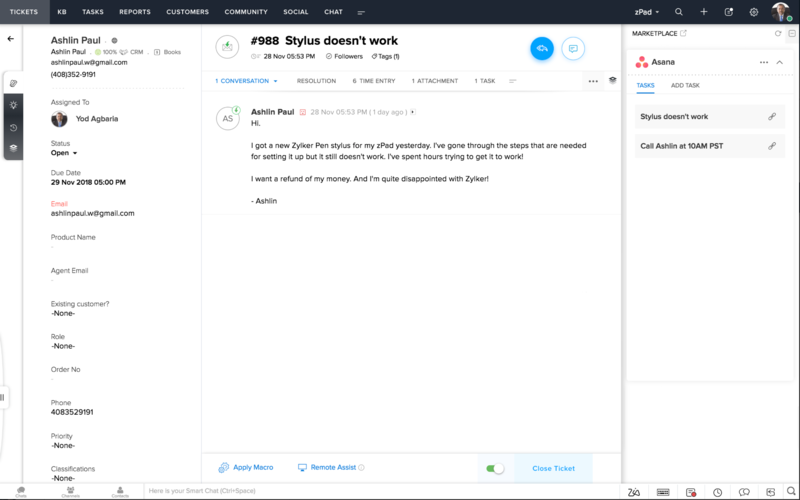Open the user profile avatar

click(x=781, y=12)
